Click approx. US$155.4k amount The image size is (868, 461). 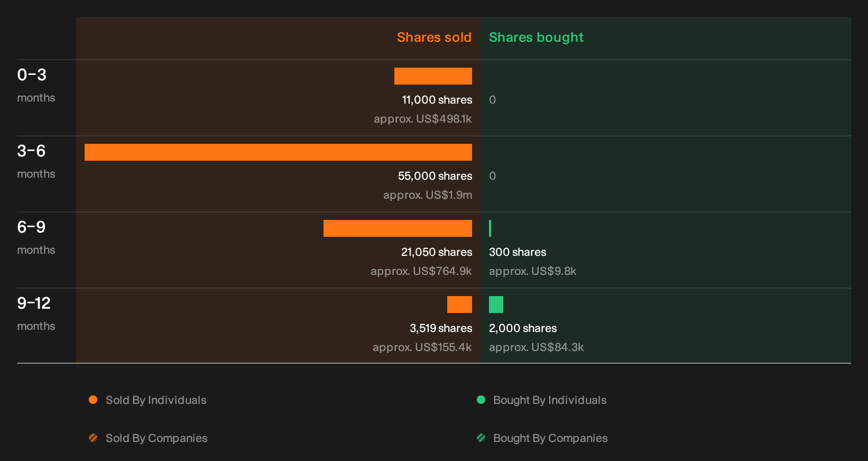422,347
